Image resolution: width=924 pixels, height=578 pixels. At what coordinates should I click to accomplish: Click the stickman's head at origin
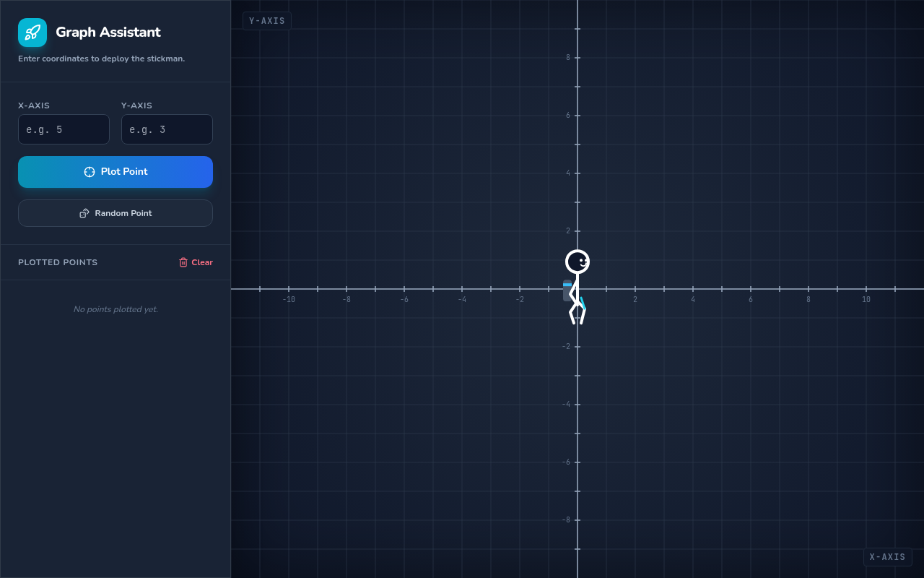(577, 262)
